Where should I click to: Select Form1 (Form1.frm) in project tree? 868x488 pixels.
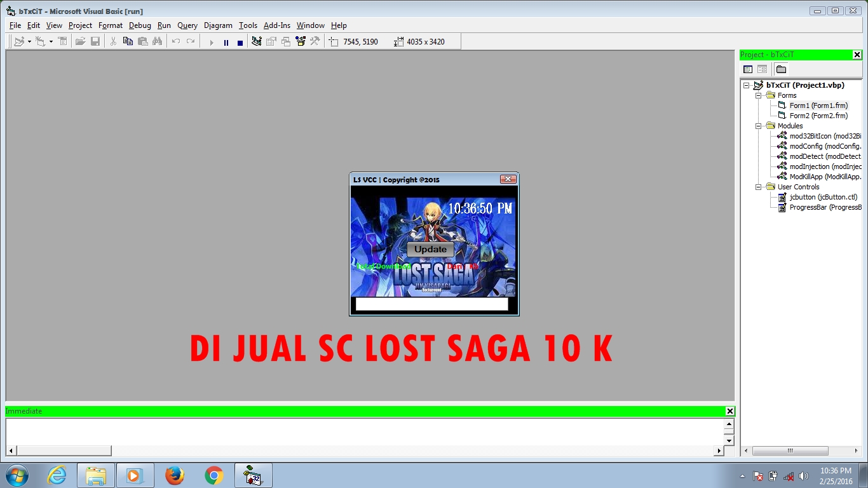(818, 105)
